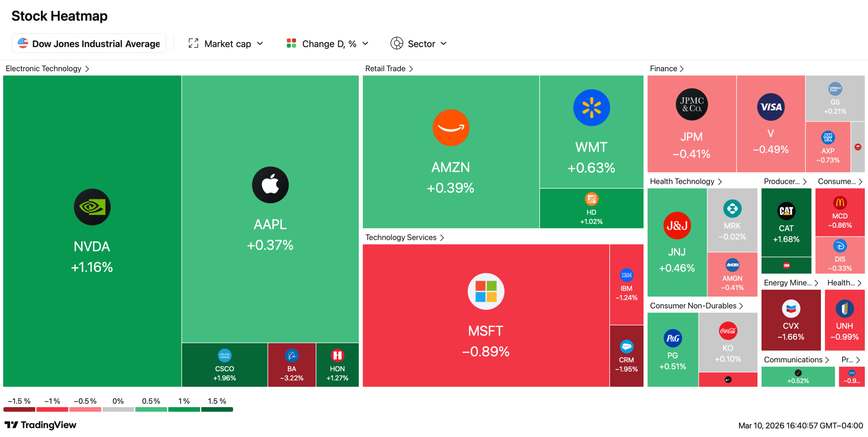
Task: Click the Microsoft logo icon
Action: tap(486, 291)
